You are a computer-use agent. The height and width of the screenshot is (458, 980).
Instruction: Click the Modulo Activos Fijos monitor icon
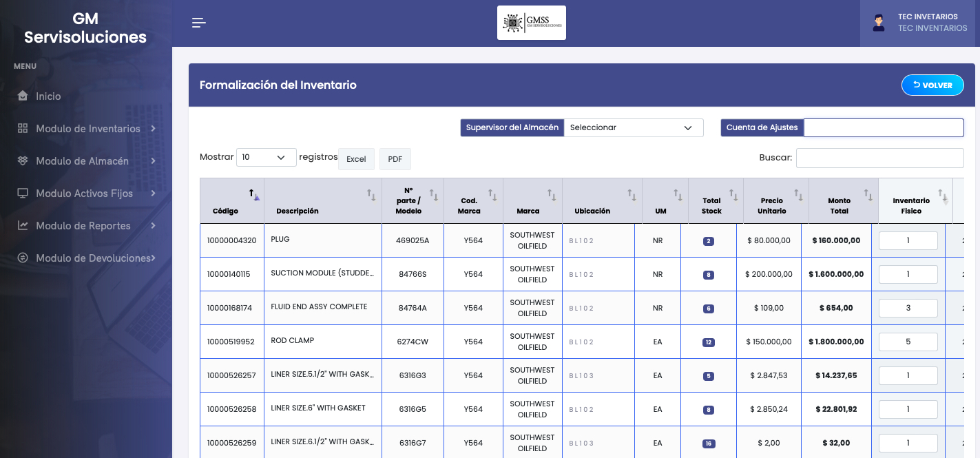23,194
